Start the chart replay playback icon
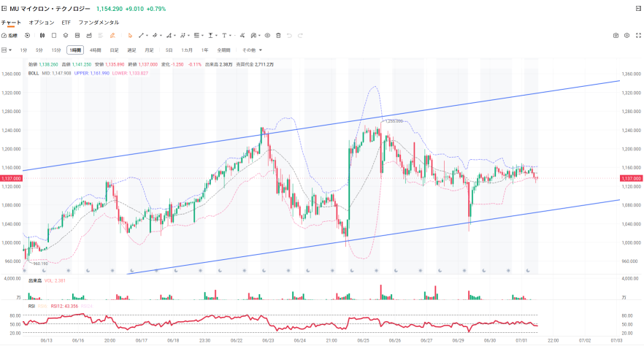 point(28,36)
